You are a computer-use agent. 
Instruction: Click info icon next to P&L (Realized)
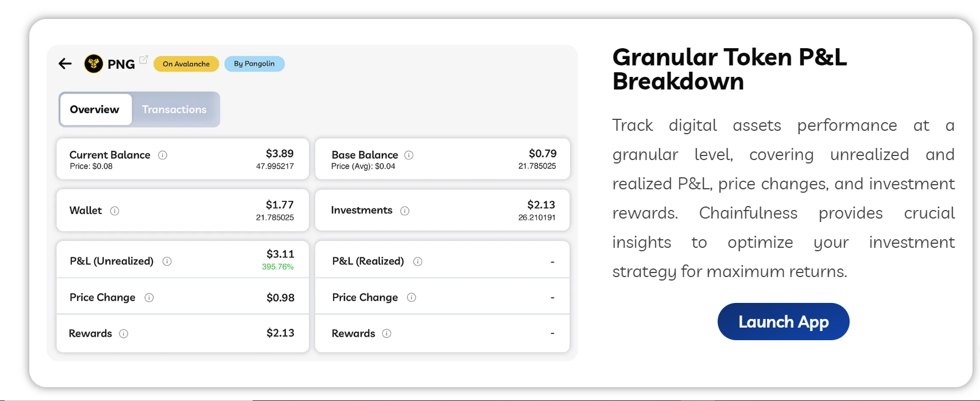(x=418, y=261)
